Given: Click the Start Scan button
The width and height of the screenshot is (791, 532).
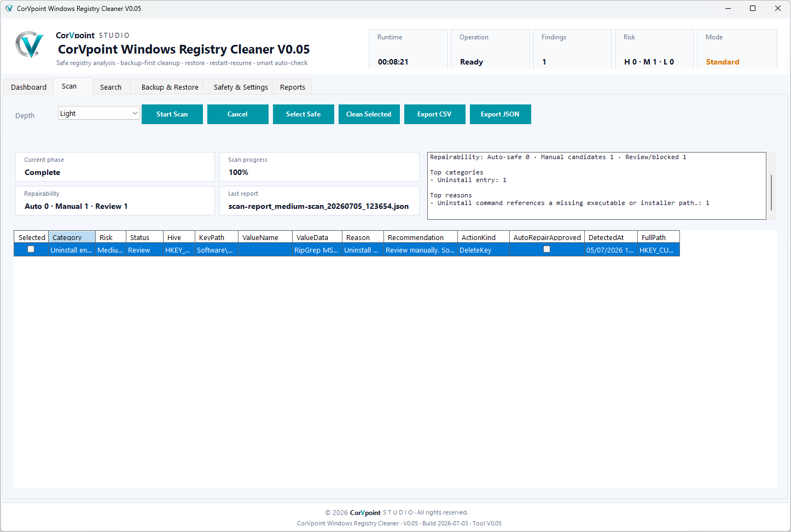Looking at the screenshot, I should click(172, 114).
